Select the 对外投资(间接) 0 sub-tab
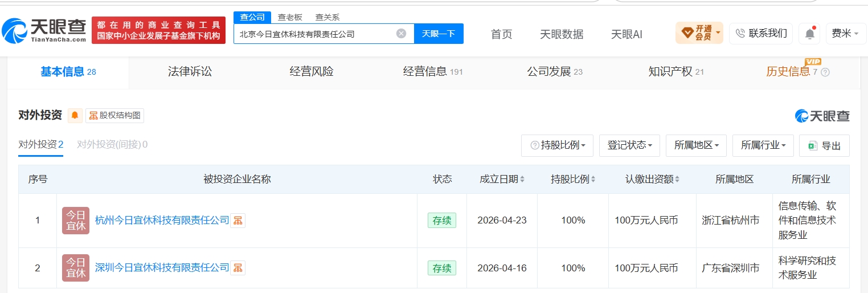The image size is (868, 293). (x=112, y=145)
